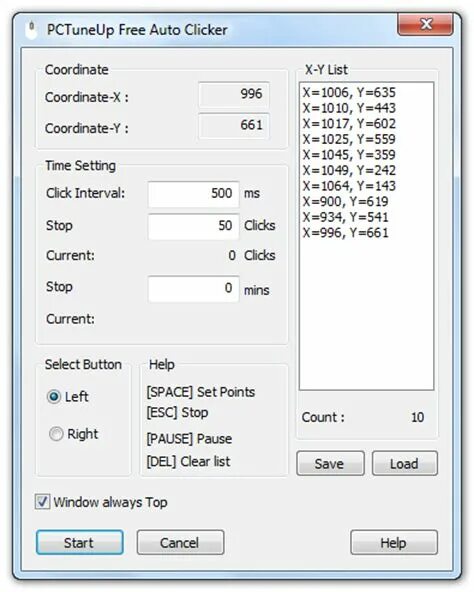Open Help with the bottom Help button
The height and width of the screenshot is (592, 474).
point(394,543)
